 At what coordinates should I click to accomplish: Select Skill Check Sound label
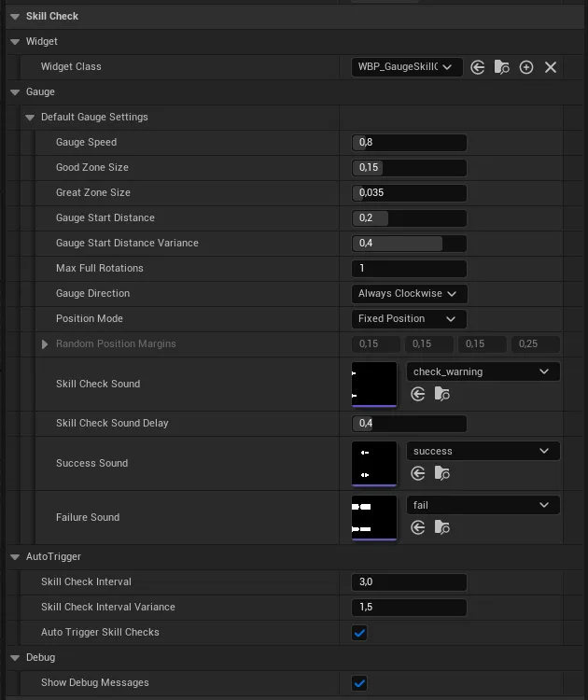point(98,384)
